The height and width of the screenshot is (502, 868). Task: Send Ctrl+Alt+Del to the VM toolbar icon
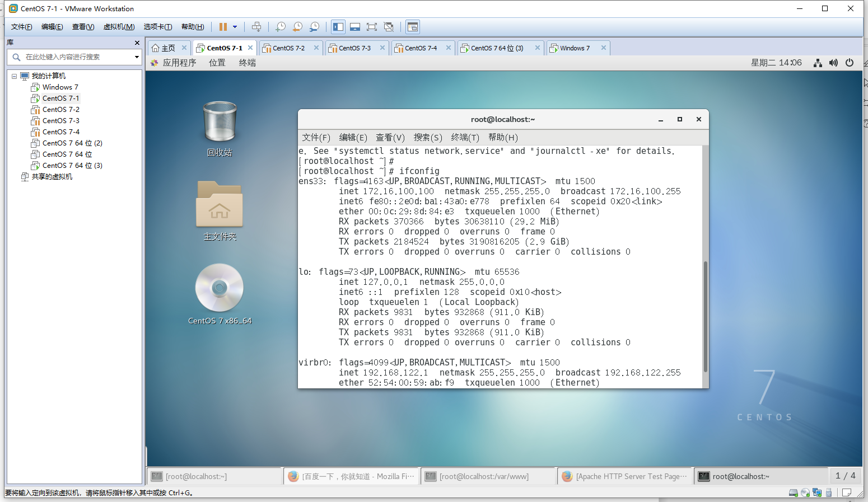click(x=256, y=27)
